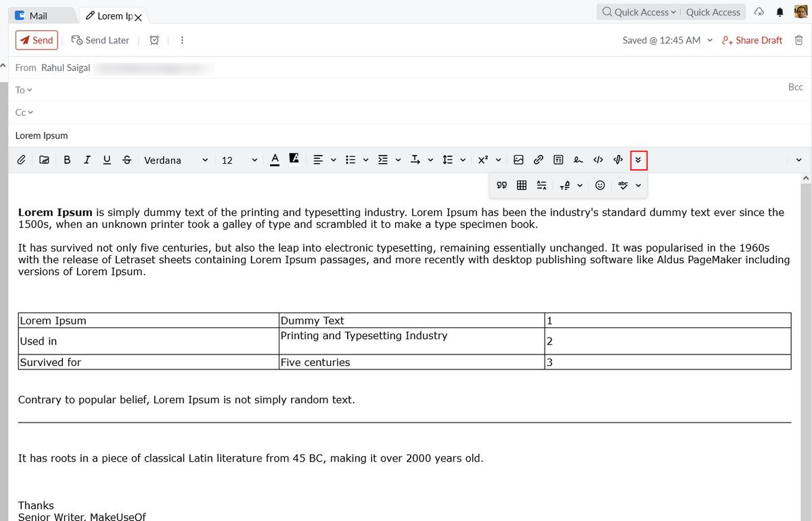812x521 pixels.
Task: Click Share Draft link
Action: [x=752, y=40]
